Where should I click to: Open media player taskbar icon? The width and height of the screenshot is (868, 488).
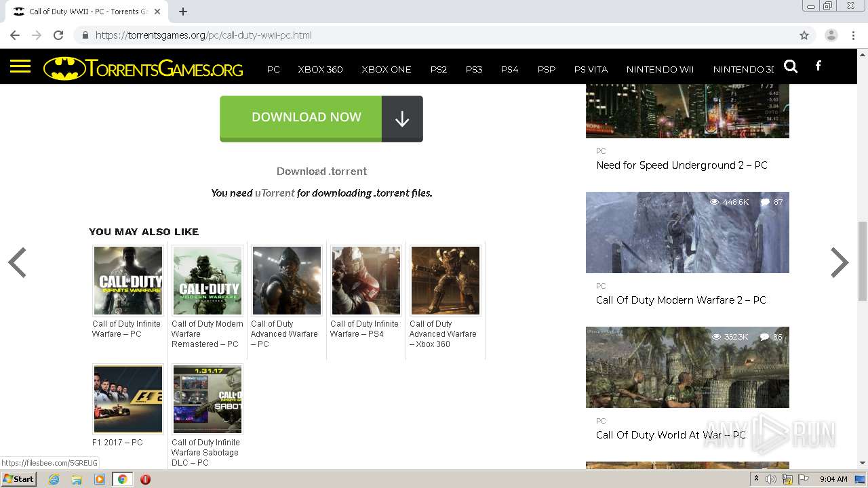click(x=100, y=479)
